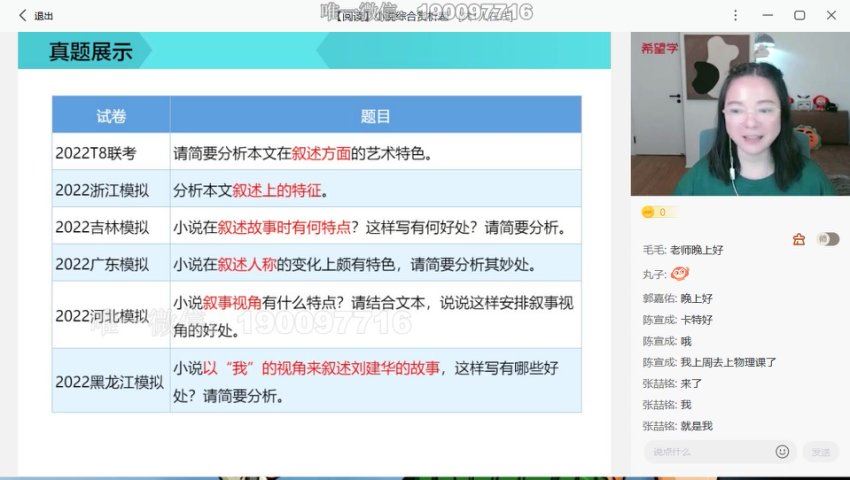Click the 退出 exit label

(x=44, y=15)
